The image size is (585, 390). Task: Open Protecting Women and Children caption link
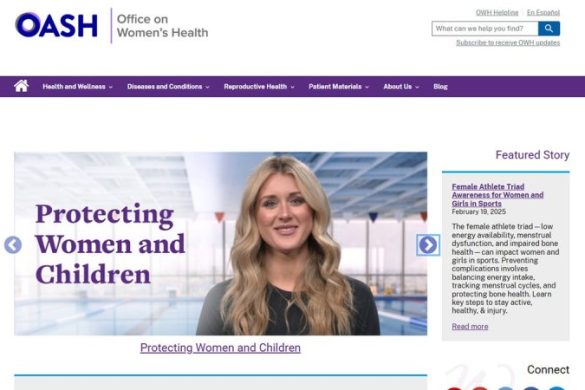click(220, 348)
